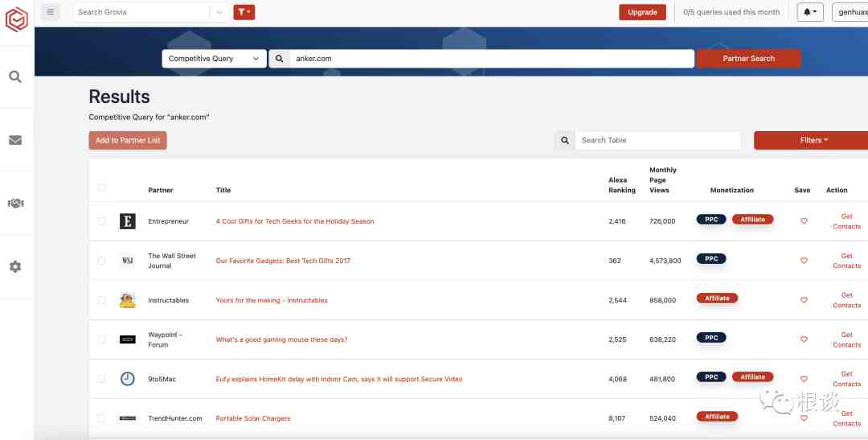Open the sidebar settings gear icon
This screenshot has height=440, width=868.
click(x=15, y=266)
